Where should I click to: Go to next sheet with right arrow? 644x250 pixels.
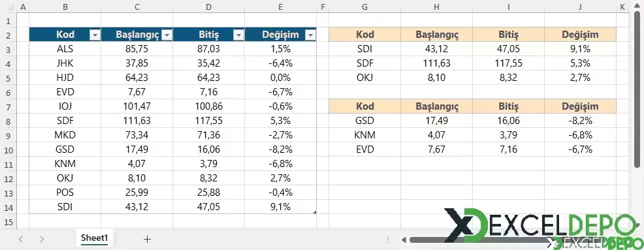coord(42,239)
